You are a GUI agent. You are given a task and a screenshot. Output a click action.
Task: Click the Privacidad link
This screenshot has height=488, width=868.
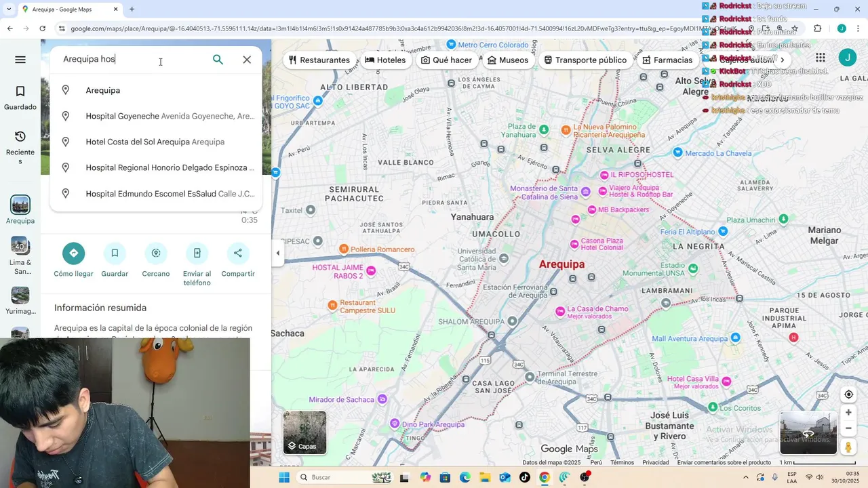[x=656, y=462]
